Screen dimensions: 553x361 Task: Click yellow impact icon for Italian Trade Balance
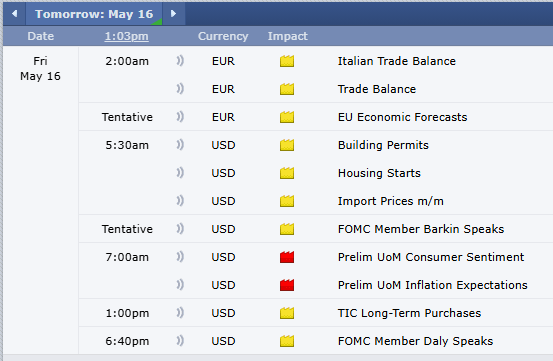[287, 61]
